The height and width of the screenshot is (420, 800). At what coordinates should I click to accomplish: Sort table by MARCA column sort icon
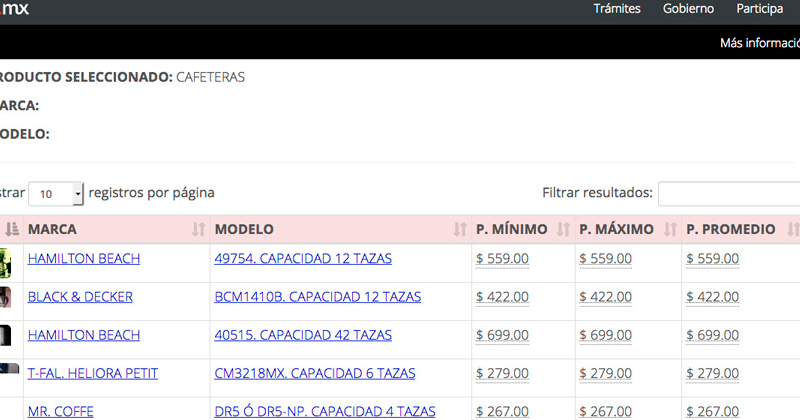[x=198, y=230]
